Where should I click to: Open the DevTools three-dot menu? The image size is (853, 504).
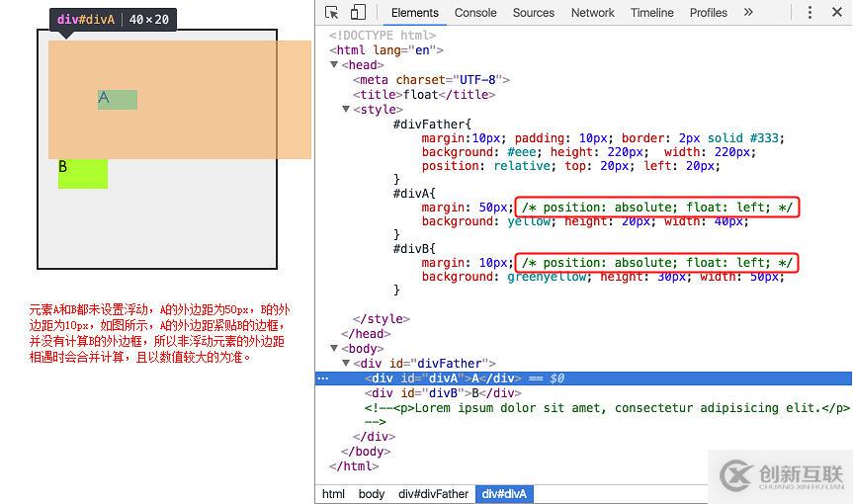[x=810, y=12]
